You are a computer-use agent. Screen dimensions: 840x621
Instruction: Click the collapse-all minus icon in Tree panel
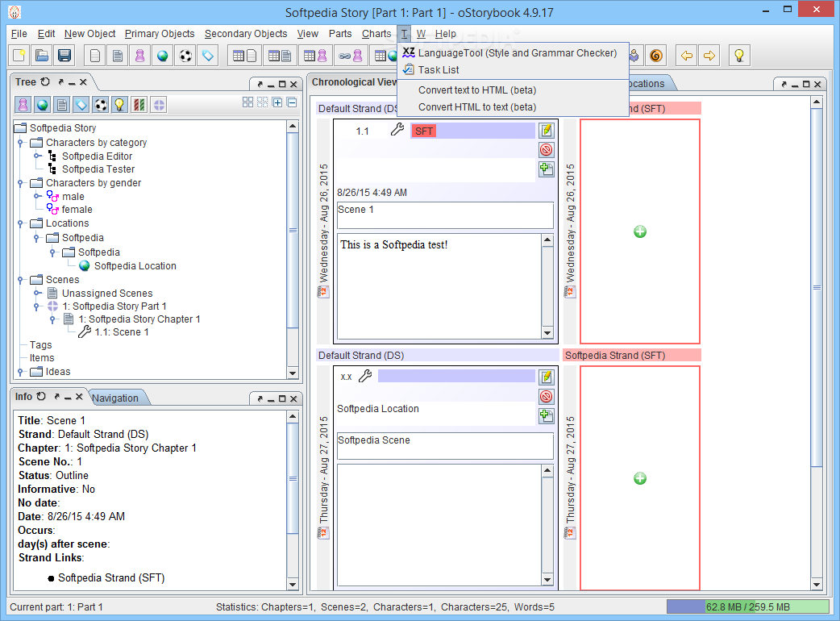292,102
